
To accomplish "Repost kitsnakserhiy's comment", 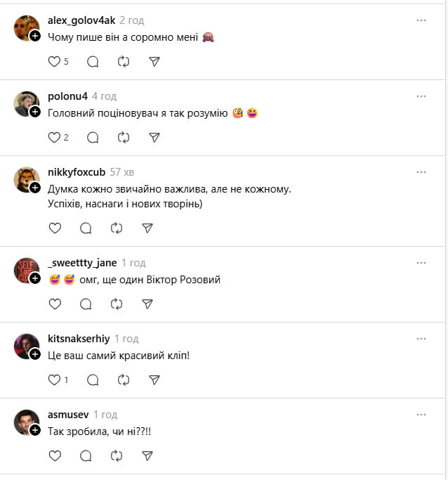I will click(124, 380).
